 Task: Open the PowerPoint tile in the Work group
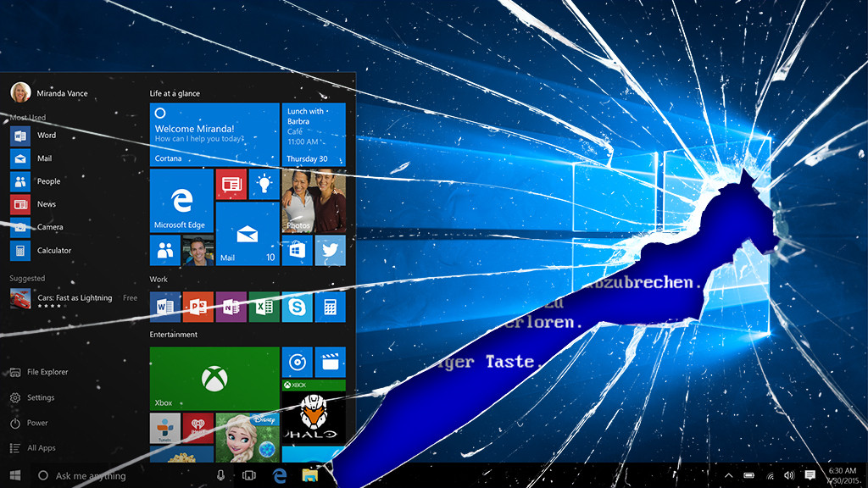pyautogui.click(x=198, y=307)
